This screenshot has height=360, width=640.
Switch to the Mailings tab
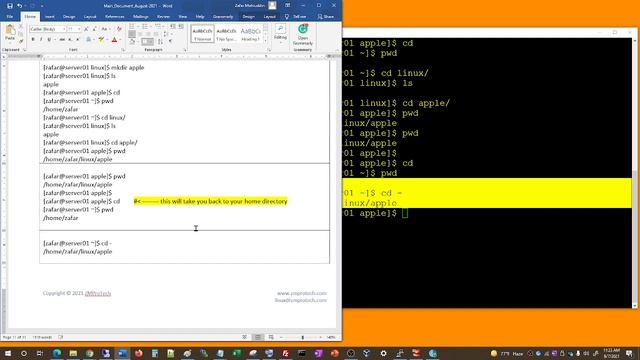point(140,17)
